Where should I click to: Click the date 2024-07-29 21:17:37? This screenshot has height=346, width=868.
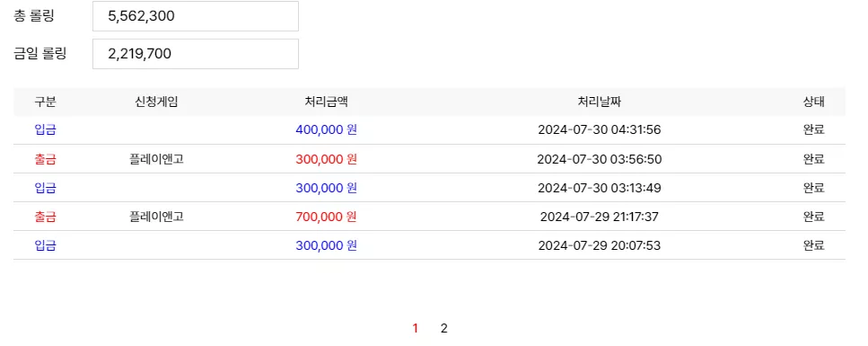(x=600, y=217)
